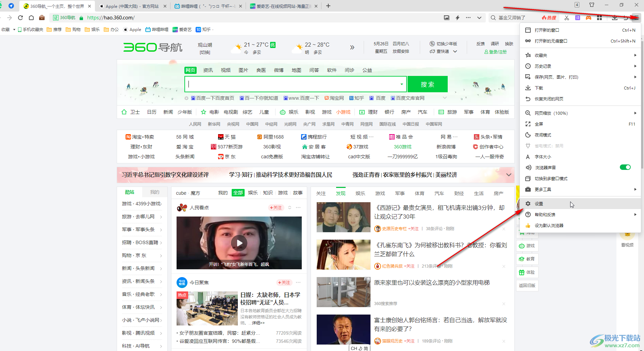Switch to 少年版 mode

point(444,44)
